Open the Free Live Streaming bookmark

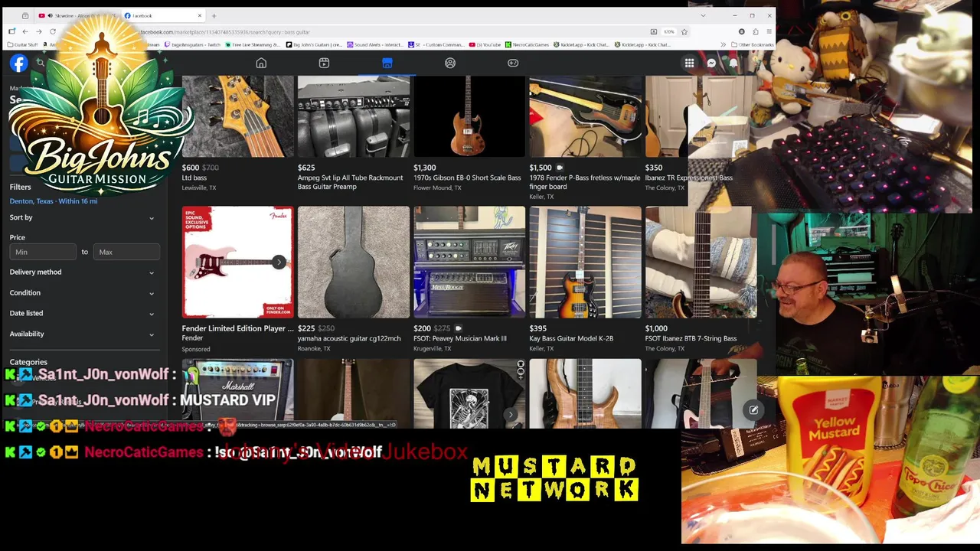click(x=253, y=44)
